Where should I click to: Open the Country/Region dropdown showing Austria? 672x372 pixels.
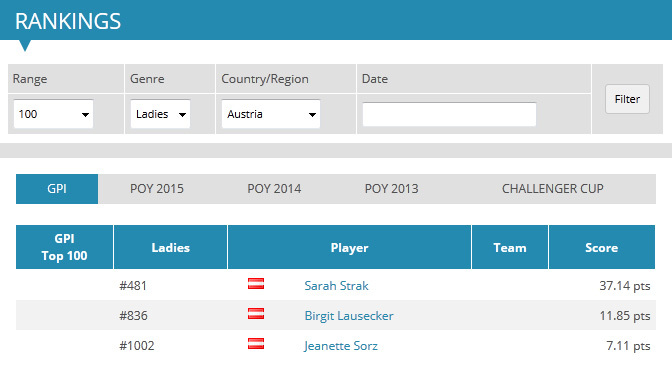coord(271,114)
